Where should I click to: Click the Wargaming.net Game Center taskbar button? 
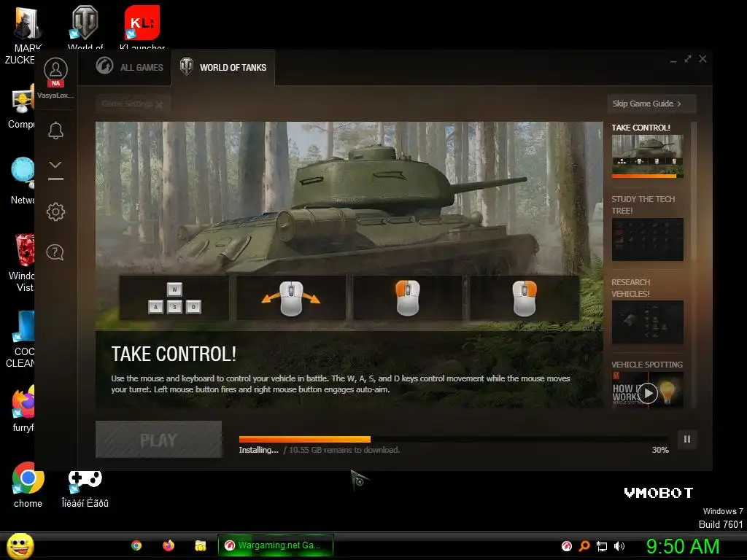pyautogui.click(x=275, y=545)
